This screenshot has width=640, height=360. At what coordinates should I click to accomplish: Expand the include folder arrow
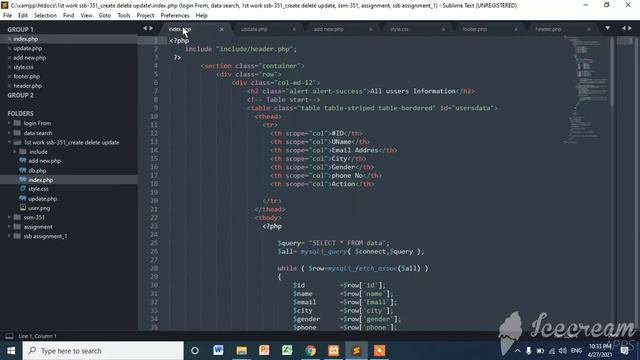[x=15, y=152]
